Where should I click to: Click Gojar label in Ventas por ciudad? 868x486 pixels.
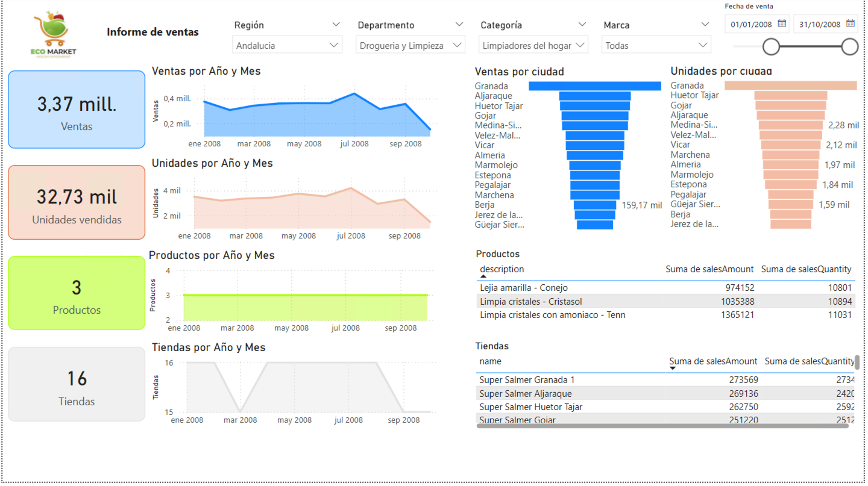point(485,116)
